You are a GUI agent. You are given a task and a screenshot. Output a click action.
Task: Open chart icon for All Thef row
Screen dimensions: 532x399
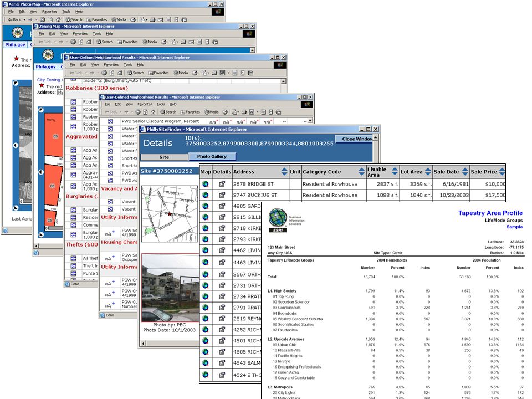[73, 258]
